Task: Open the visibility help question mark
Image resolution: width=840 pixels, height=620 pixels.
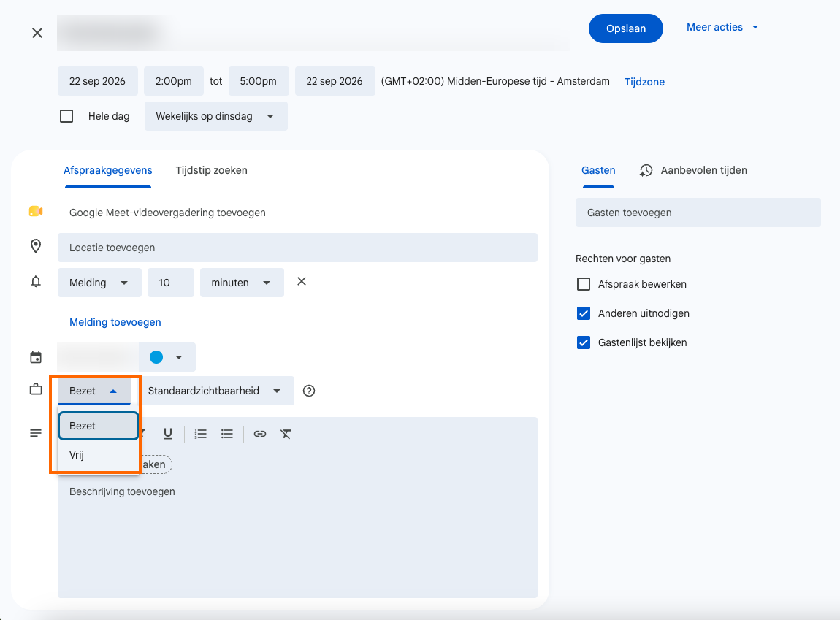Action: (308, 391)
